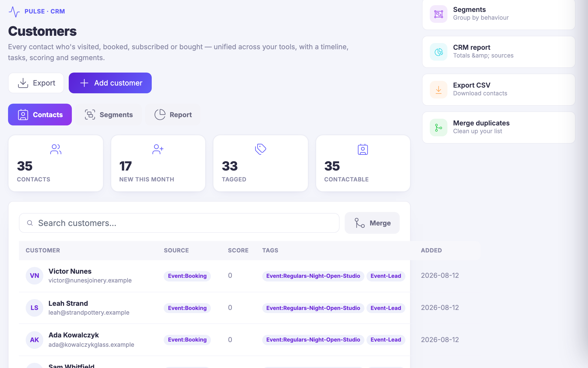This screenshot has height=368, width=588.
Task: Focus the Search customers input field
Action: point(179,223)
